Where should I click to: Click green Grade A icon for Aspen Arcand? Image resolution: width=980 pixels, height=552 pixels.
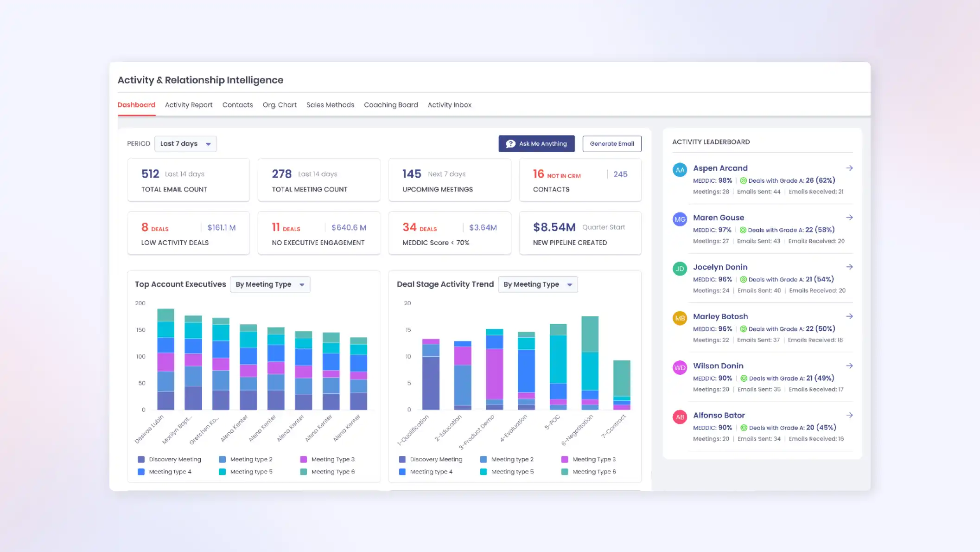point(743,180)
